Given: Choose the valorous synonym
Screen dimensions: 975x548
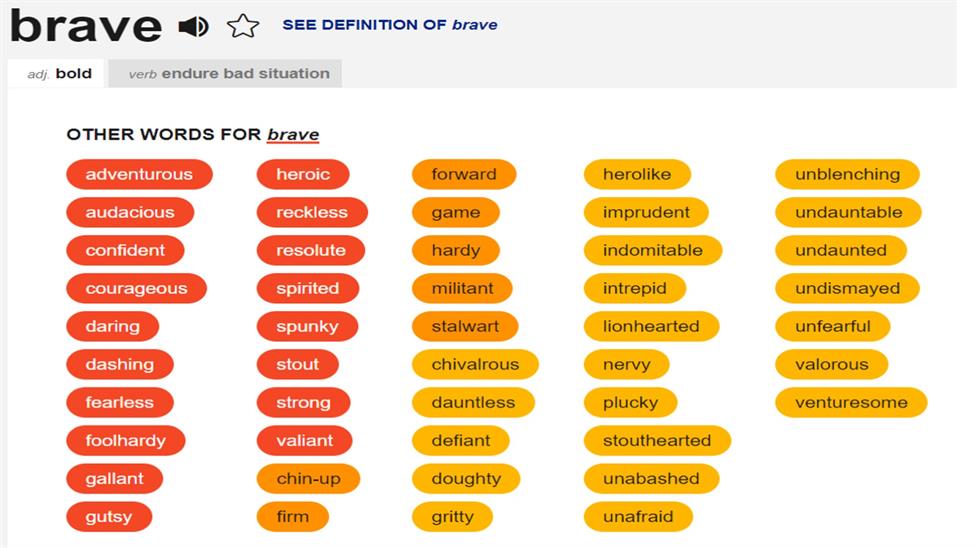Looking at the screenshot, I should (x=832, y=365).
